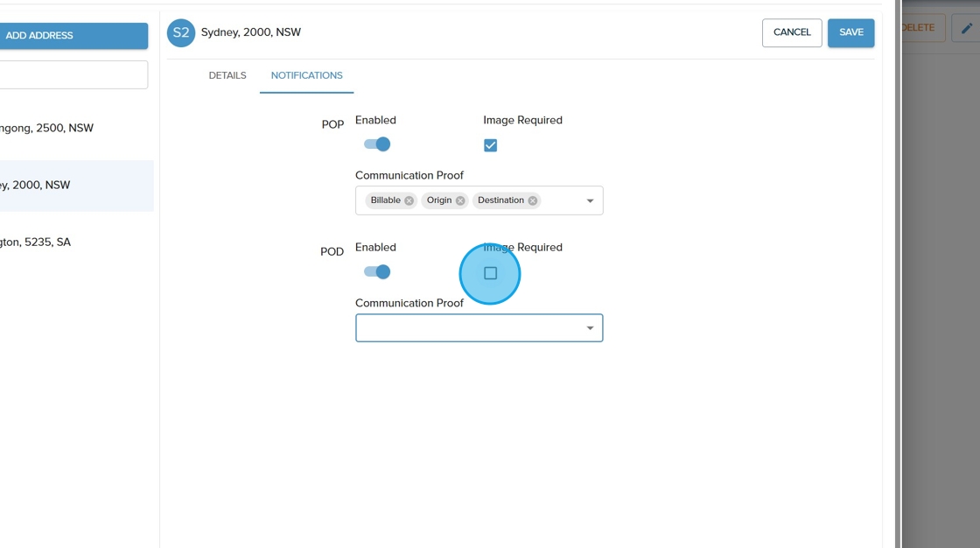Image resolution: width=980 pixels, height=548 pixels.
Task: Uncheck POP Image Required checkbox
Action: [490, 145]
